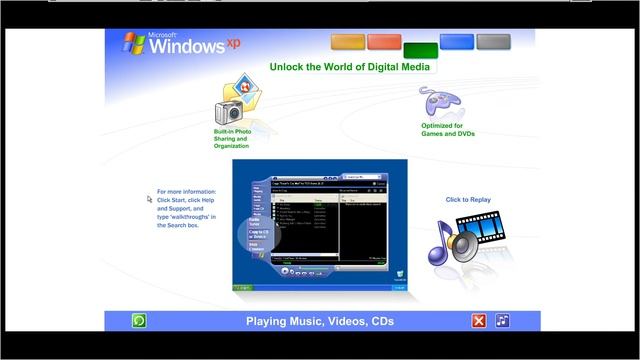Viewport: 640px width, 360px height.
Task: Click the Media Player demo screenshot
Action: tap(320, 225)
